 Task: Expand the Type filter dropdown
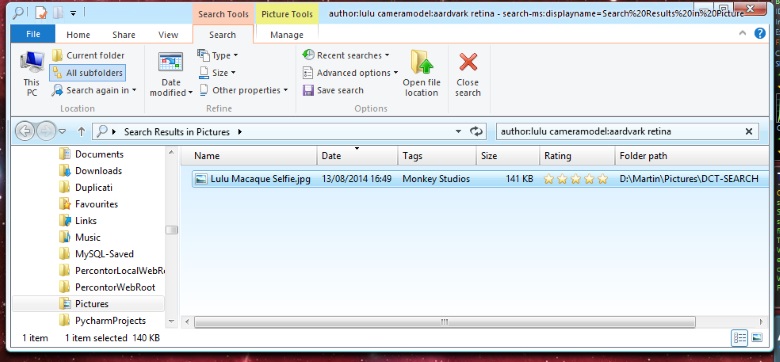(x=218, y=55)
